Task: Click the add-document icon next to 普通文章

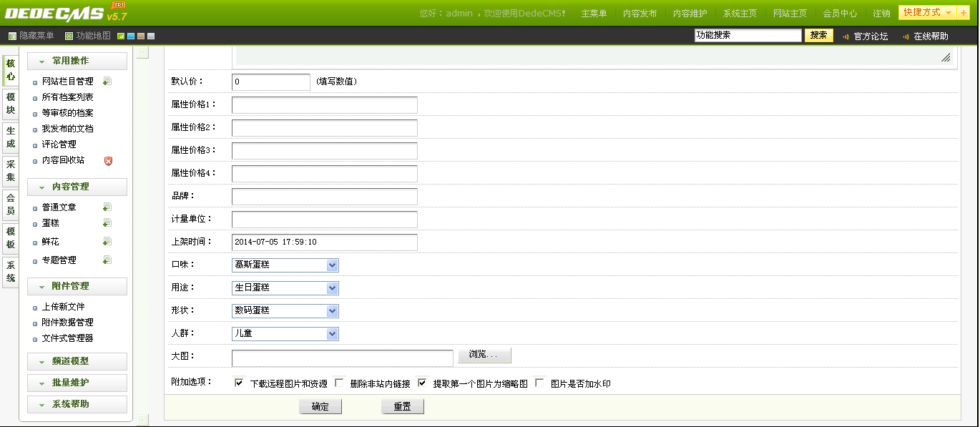Action: [x=107, y=207]
